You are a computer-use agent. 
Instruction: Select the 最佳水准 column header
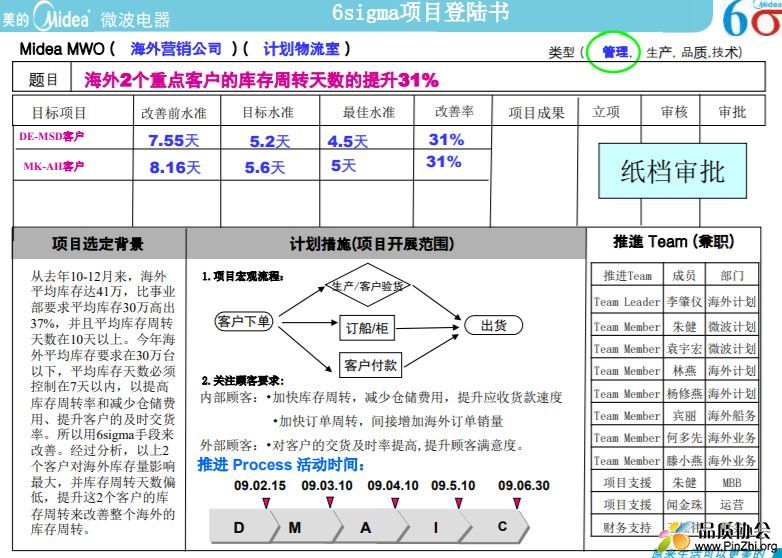pyautogui.click(x=369, y=112)
